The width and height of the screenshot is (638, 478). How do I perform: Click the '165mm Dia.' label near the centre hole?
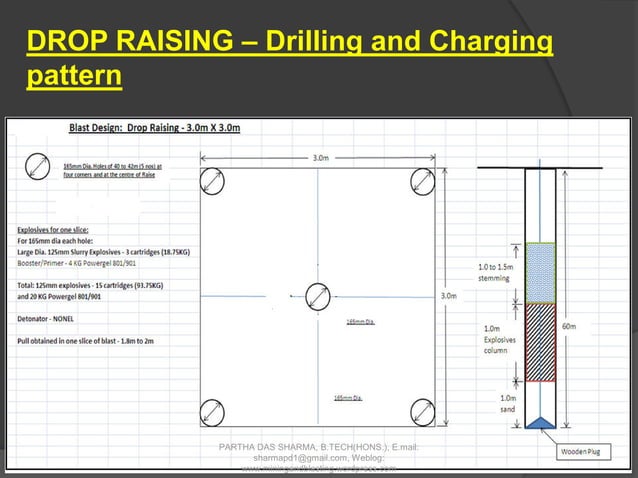click(361, 322)
